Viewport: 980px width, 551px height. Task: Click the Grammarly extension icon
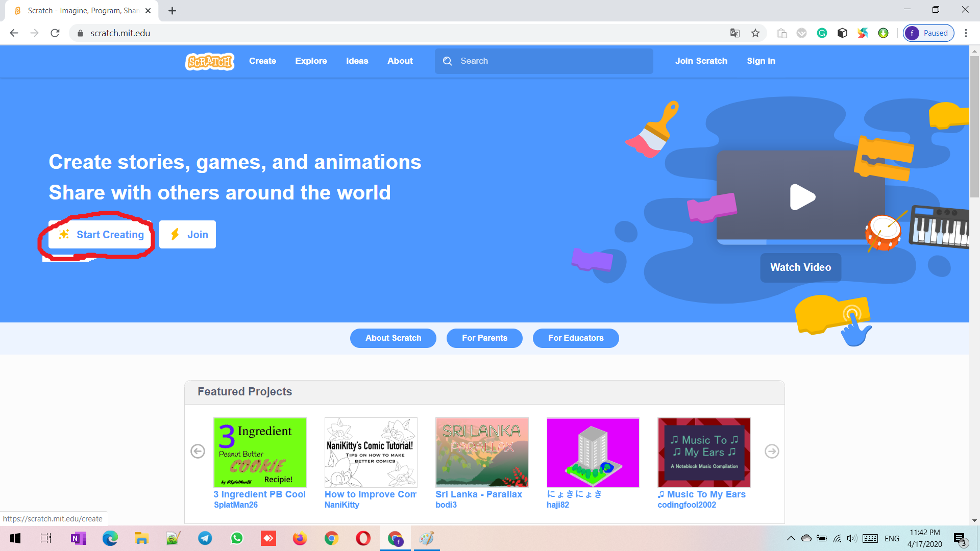coord(822,33)
